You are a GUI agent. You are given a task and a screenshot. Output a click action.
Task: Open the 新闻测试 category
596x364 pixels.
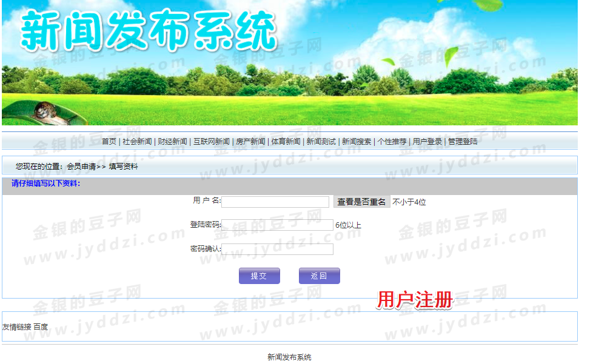point(321,142)
